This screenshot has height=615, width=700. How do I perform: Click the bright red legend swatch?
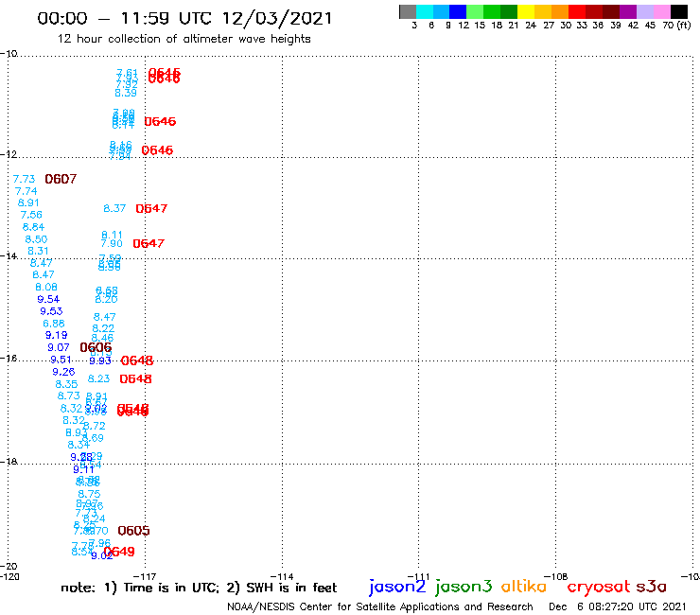click(577, 11)
